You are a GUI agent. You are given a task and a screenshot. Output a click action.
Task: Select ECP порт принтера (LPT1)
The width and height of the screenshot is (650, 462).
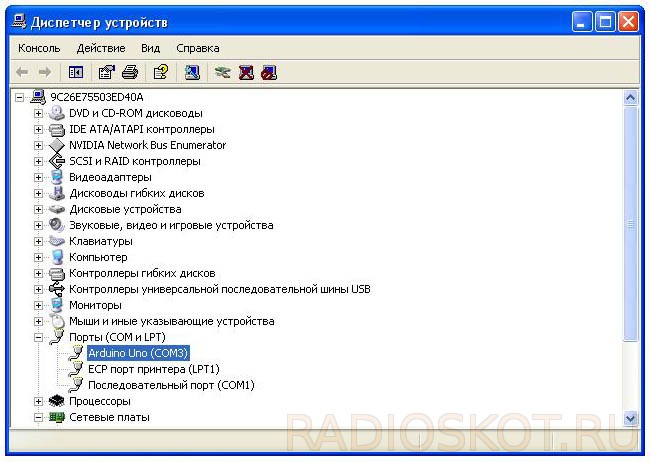click(x=154, y=369)
